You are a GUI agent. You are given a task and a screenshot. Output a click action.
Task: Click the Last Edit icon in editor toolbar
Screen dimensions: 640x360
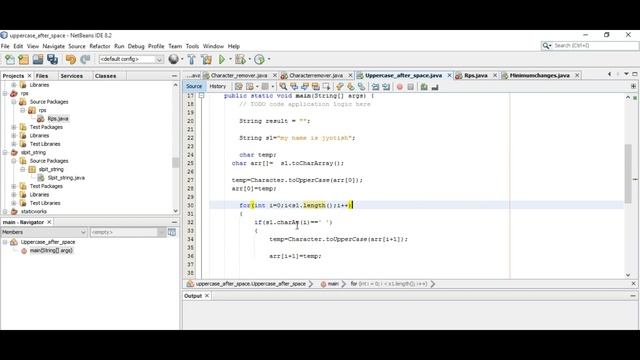tap(239, 87)
